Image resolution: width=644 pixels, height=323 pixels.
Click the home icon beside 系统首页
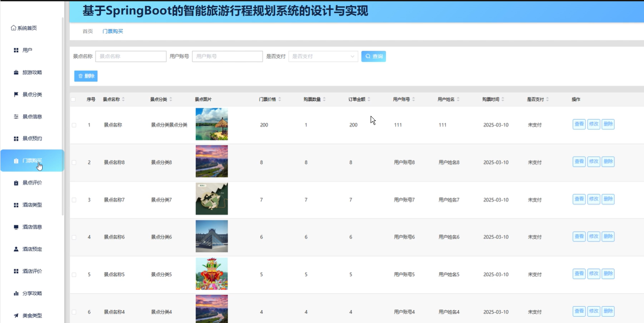pyautogui.click(x=13, y=28)
